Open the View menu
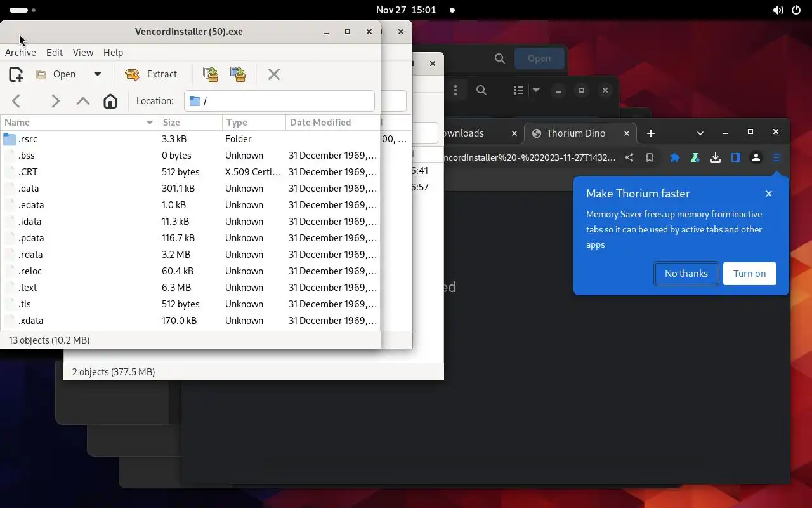This screenshot has height=508, width=812. click(x=83, y=53)
